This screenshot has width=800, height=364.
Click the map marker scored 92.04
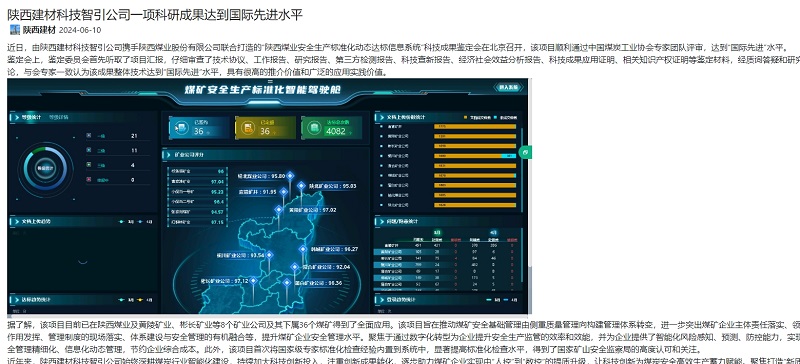coord(294,266)
